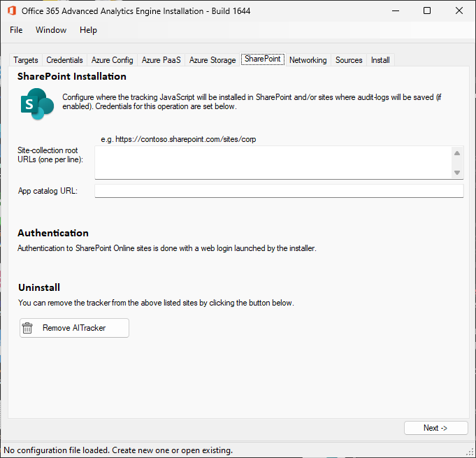Open the File menu
Image resolution: width=476 pixels, height=458 pixels.
16,30
